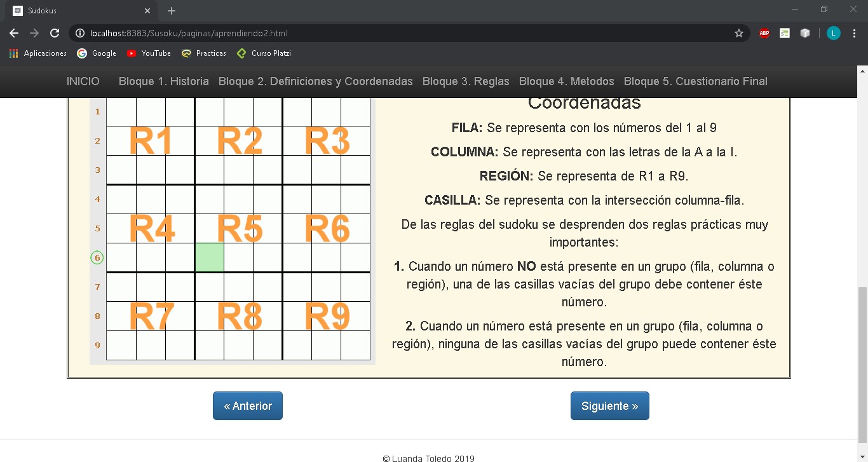Screen dimensions: 868x462
Task: View site information via the info icon
Action: (80, 33)
